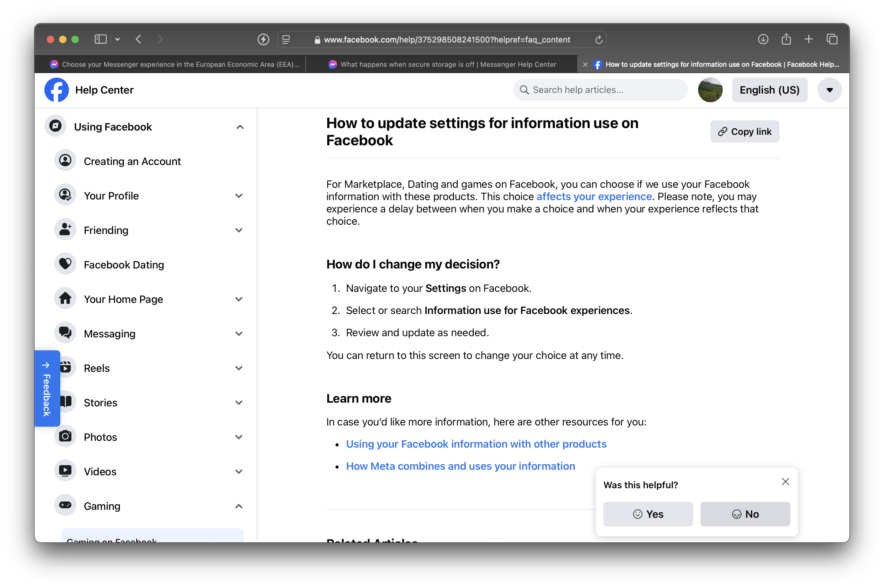The image size is (884, 588).
Task: Expand the Your Home Page chevron
Action: point(239,299)
